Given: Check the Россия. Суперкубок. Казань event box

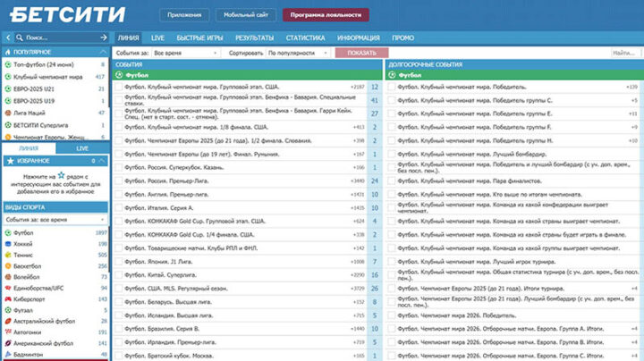Looking at the screenshot, I should [119, 167].
